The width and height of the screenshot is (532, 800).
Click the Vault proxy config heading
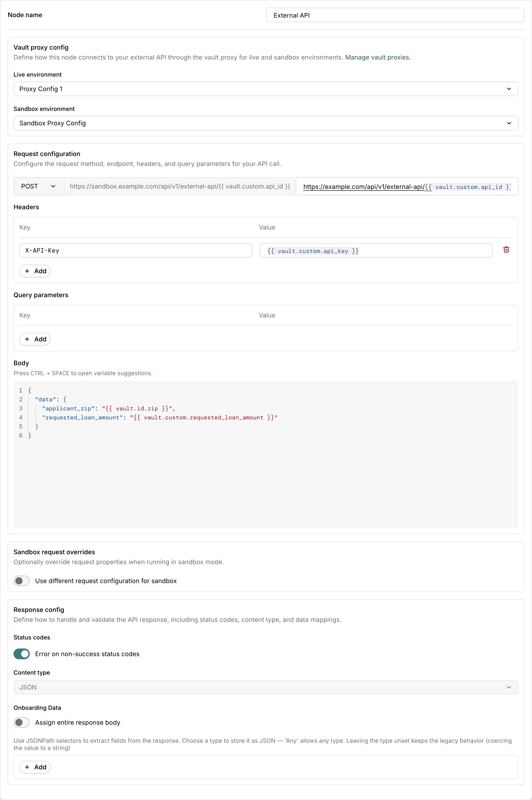point(41,48)
